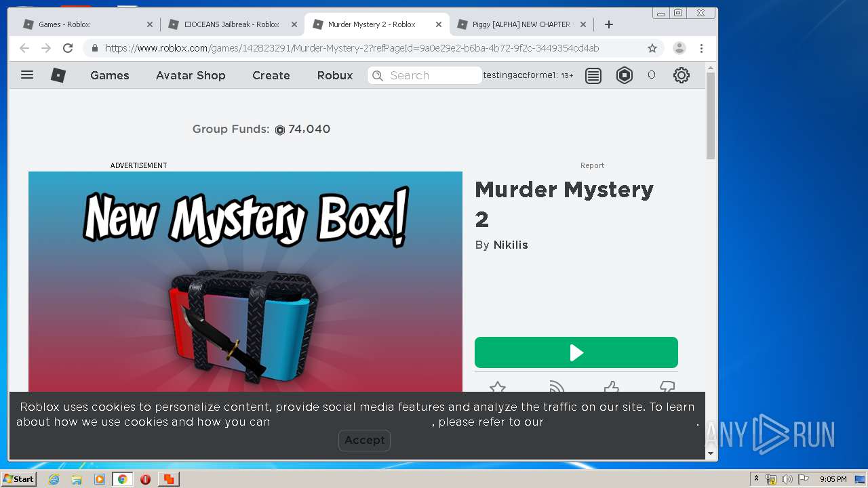The image size is (868, 488).
Task: Open the volume speaker tray icon
Action: click(x=787, y=479)
